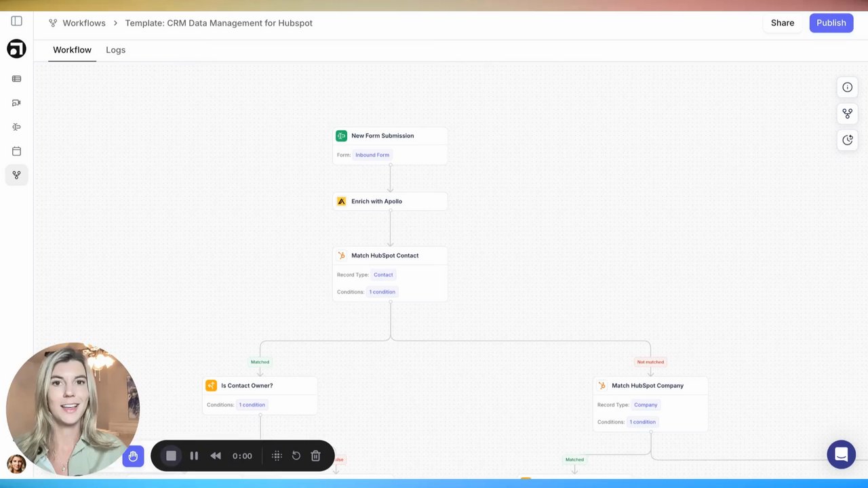Image resolution: width=868 pixels, height=488 pixels.
Task: Open the forms icon in the sidebar
Action: pyautogui.click(x=16, y=127)
